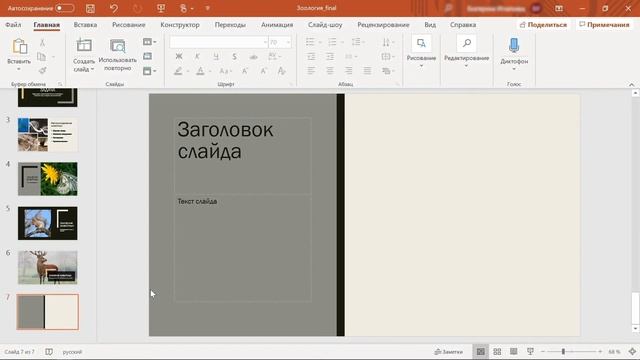The height and width of the screenshot is (360, 640).
Task: Open ribbon display options icon
Action: coord(559,8)
